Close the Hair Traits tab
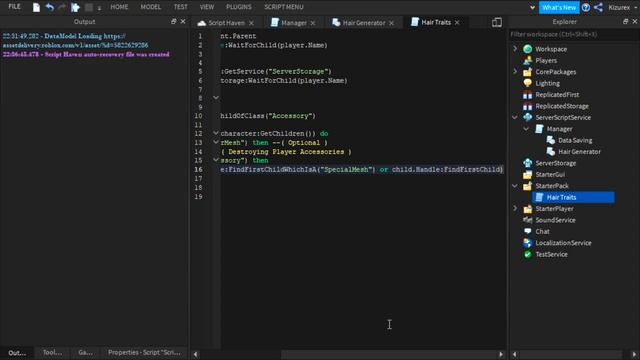The height and width of the screenshot is (360, 640). point(457,23)
